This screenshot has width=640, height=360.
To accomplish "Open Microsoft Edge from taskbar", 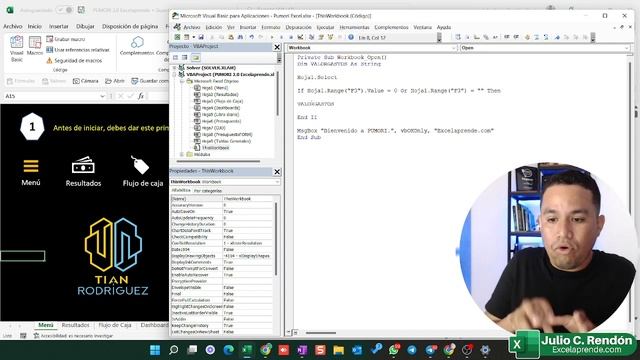I will [229, 350].
